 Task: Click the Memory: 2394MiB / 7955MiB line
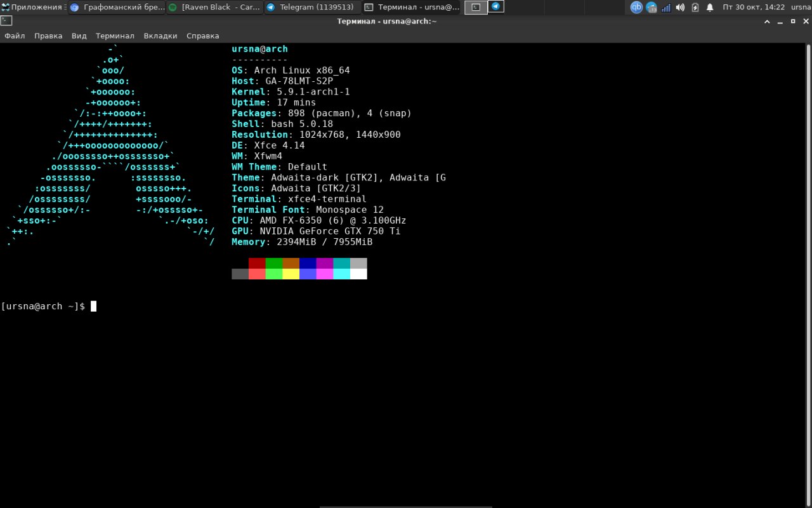[302, 242]
